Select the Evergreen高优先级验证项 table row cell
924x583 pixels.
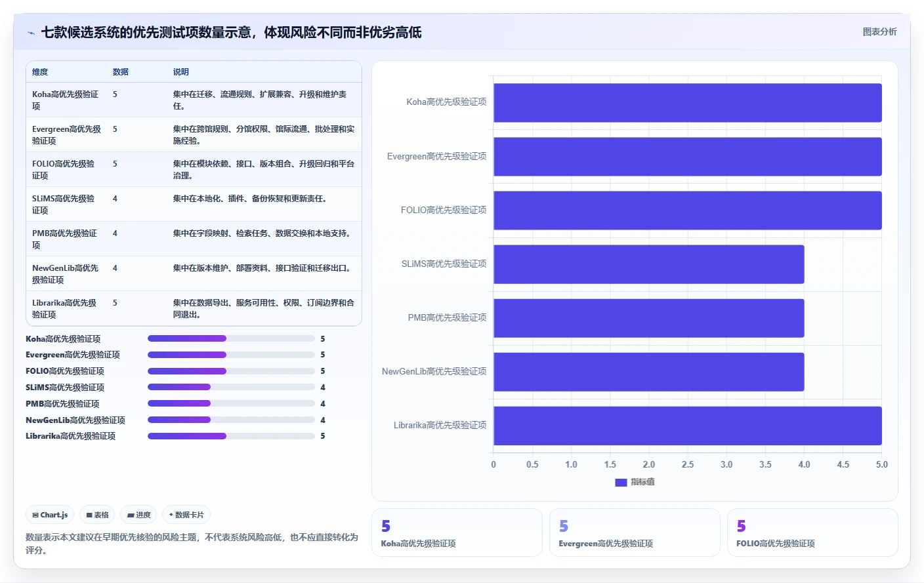tap(67, 135)
